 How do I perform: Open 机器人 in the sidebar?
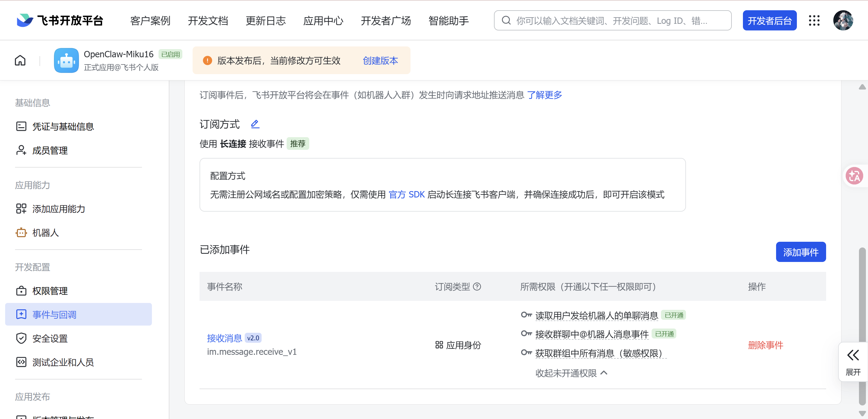46,233
